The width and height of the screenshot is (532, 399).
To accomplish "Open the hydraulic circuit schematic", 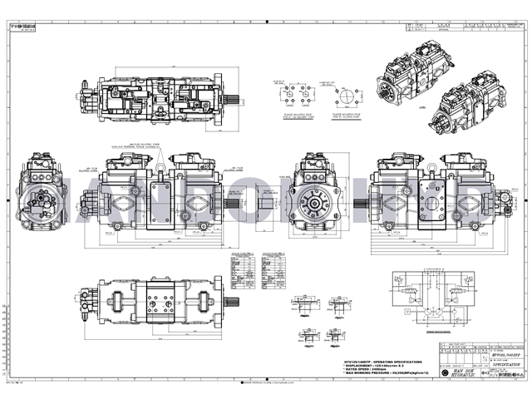I will coord(432,299).
